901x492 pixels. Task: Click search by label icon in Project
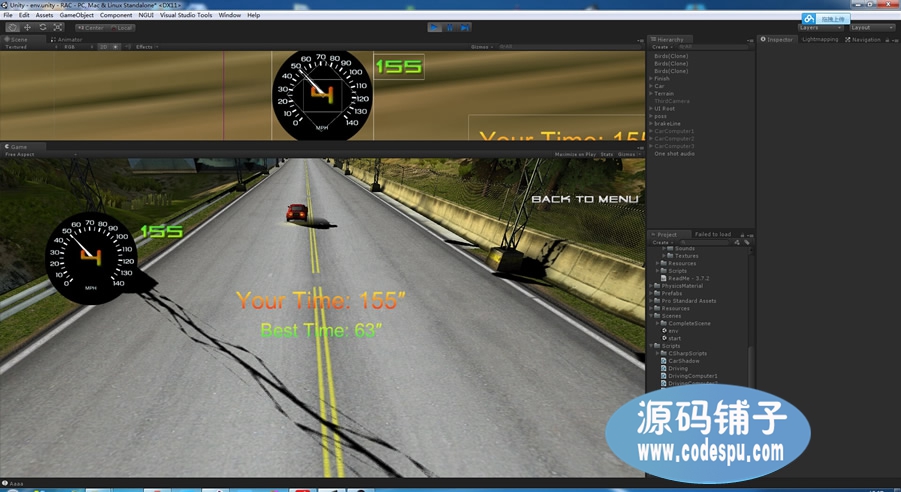click(x=746, y=242)
